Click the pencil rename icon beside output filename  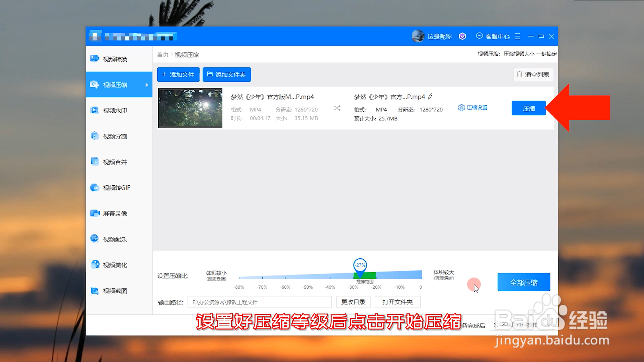point(430,97)
